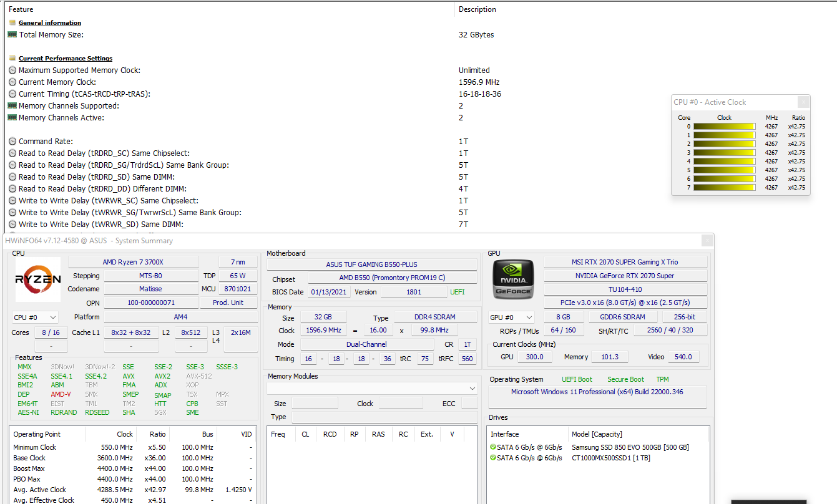The image size is (837, 504).
Task: Click the NVIDIA GeForce logo image
Action: [x=514, y=279]
